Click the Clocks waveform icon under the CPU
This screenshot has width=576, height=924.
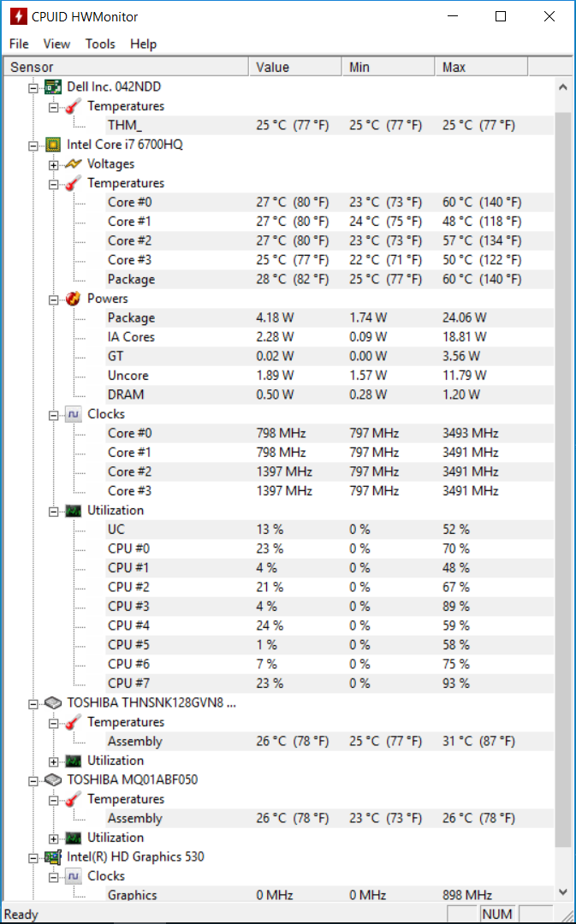[74, 414]
